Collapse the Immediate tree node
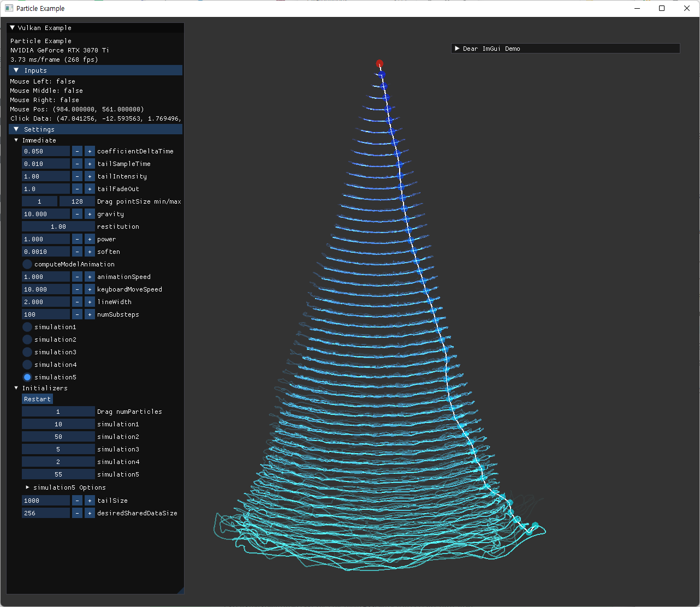This screenshot has width=700, height=607. pyautogui.click(x=16, y=140)
